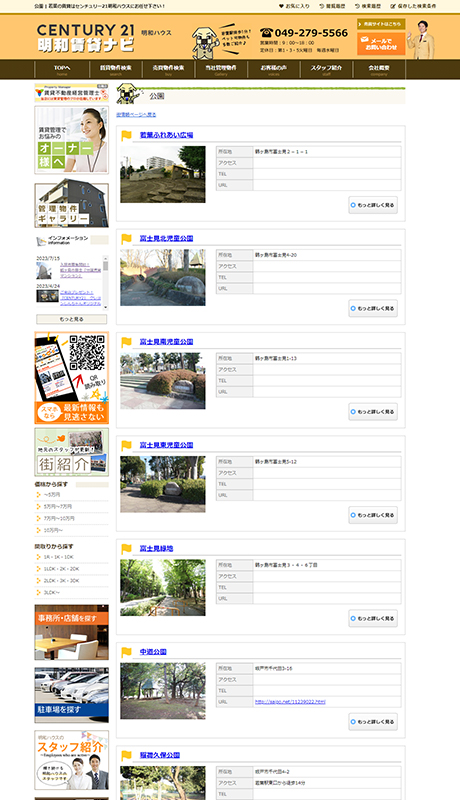Open スタッフ紹介 navigation tab
The height and width of the screenshot is (800, 460).
[326, 69]
